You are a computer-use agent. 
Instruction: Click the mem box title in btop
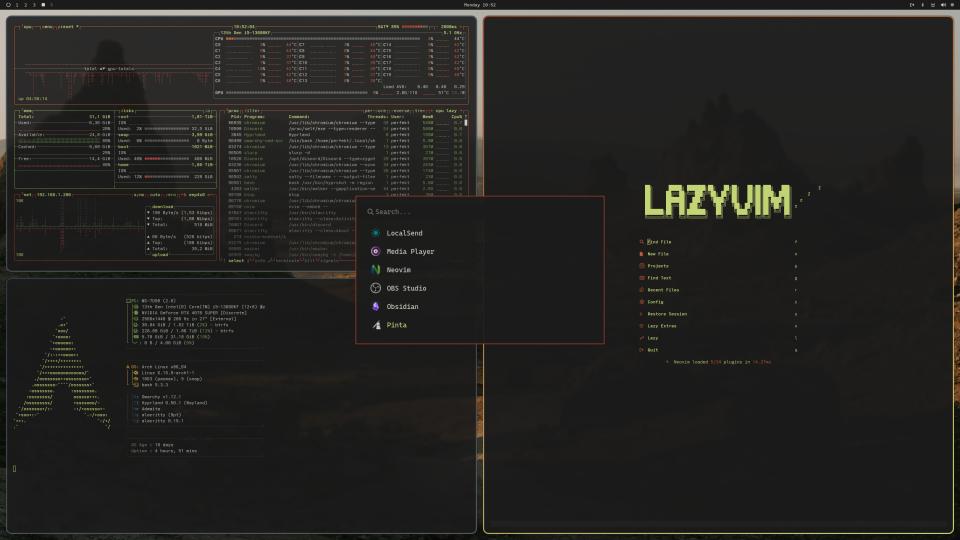click(28, 111)
